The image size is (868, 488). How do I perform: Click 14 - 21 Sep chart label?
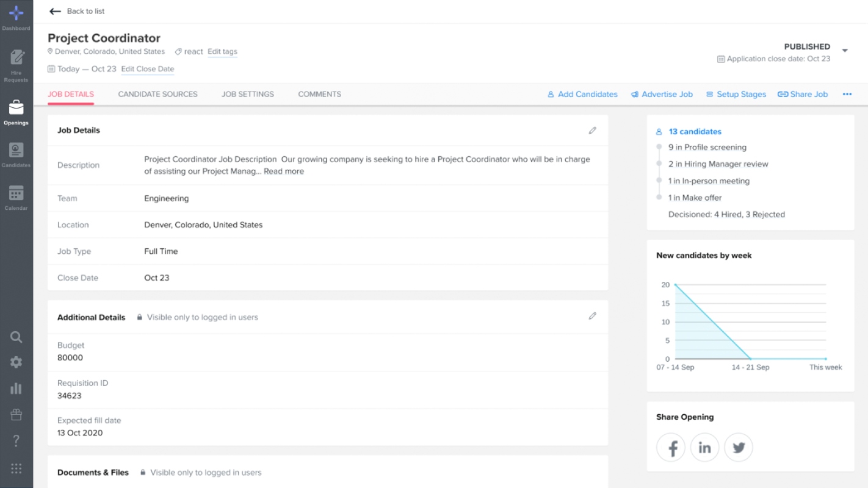(750, 367)
